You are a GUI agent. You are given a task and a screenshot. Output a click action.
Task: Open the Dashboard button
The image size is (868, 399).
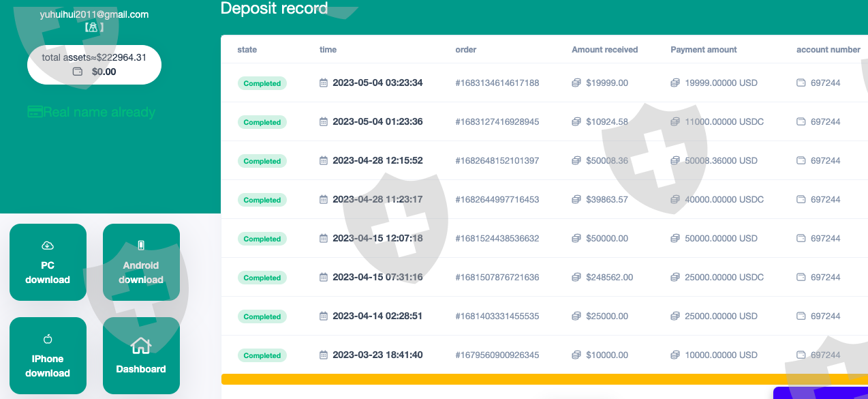(x=141, y=356)
